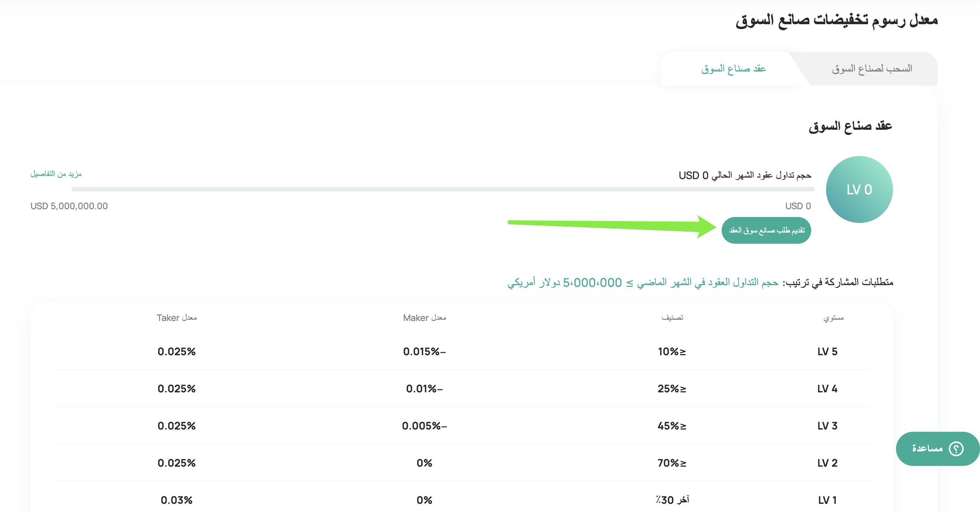Click the question mark help icon

point(956,448)
